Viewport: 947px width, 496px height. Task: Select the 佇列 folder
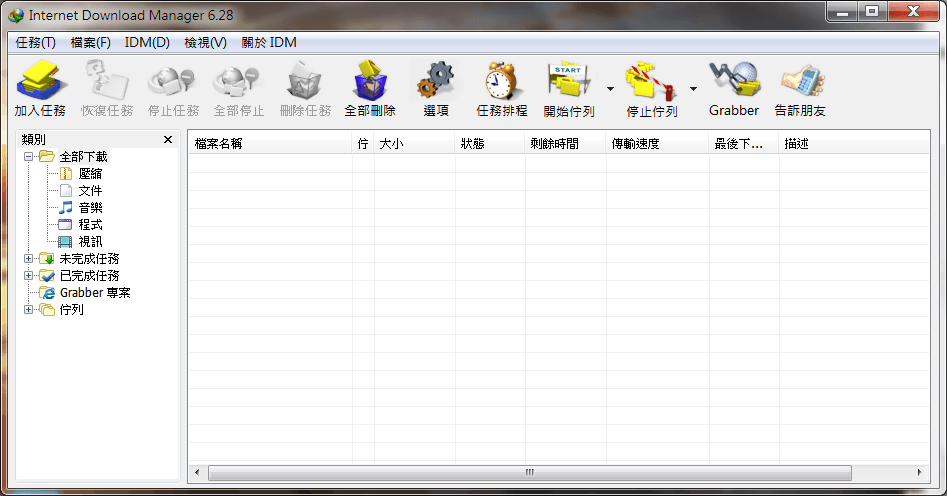pyautogui.click(x=71, y=309)
